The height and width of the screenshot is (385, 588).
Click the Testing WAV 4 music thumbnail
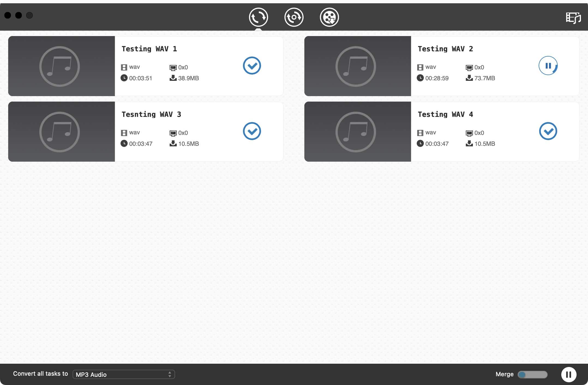click(357, 132)
